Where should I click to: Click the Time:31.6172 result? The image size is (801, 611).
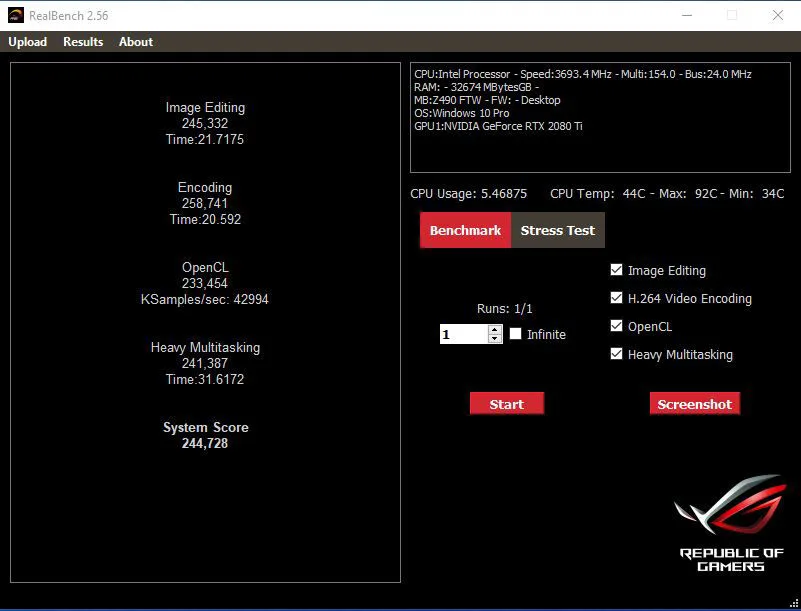205,379
